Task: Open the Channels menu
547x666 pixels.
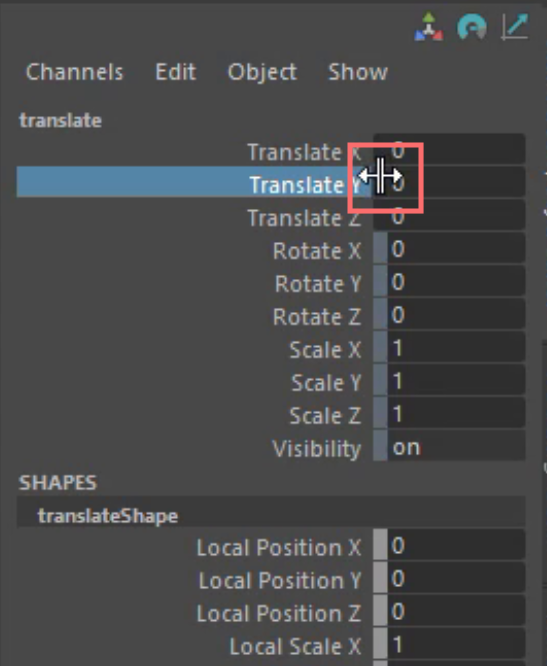Action: coord(74,72)
